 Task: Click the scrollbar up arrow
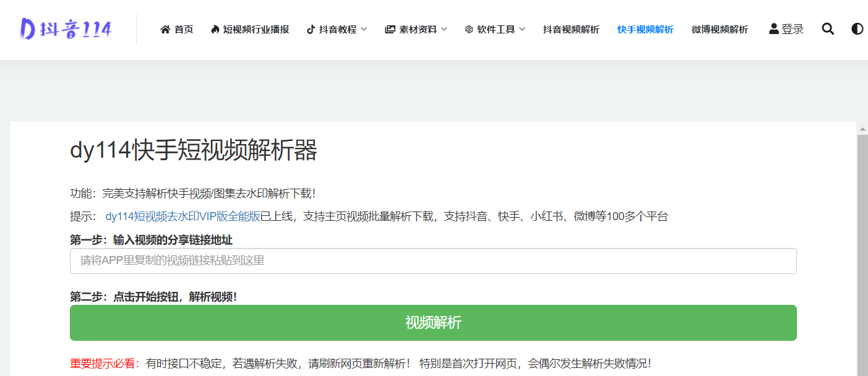point(862,129)
